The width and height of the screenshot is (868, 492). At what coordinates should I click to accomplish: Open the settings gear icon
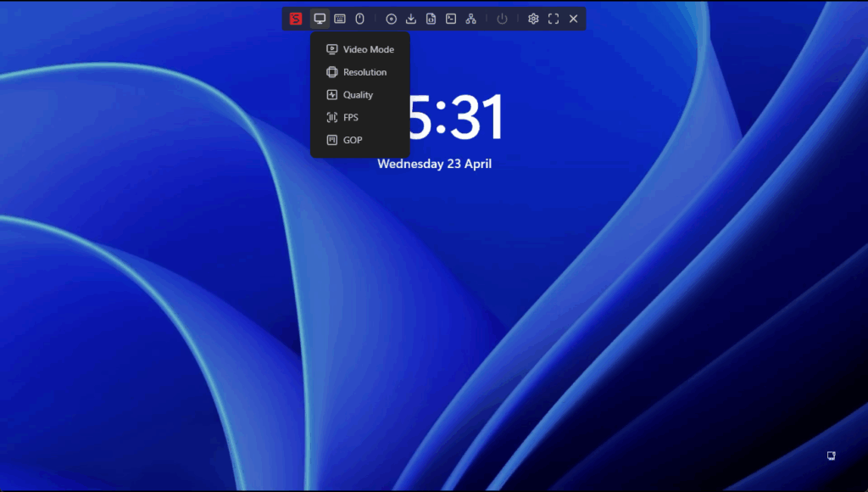pos(533,19)
